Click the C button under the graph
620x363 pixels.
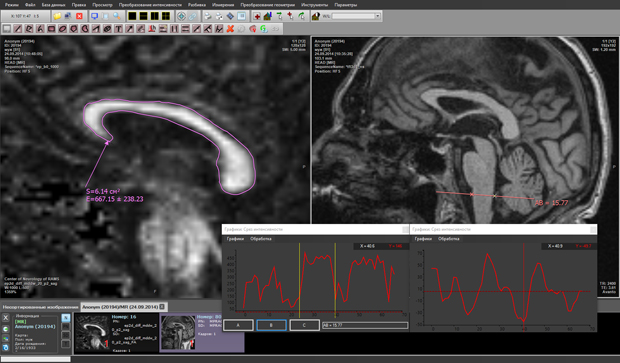[304, 325]
